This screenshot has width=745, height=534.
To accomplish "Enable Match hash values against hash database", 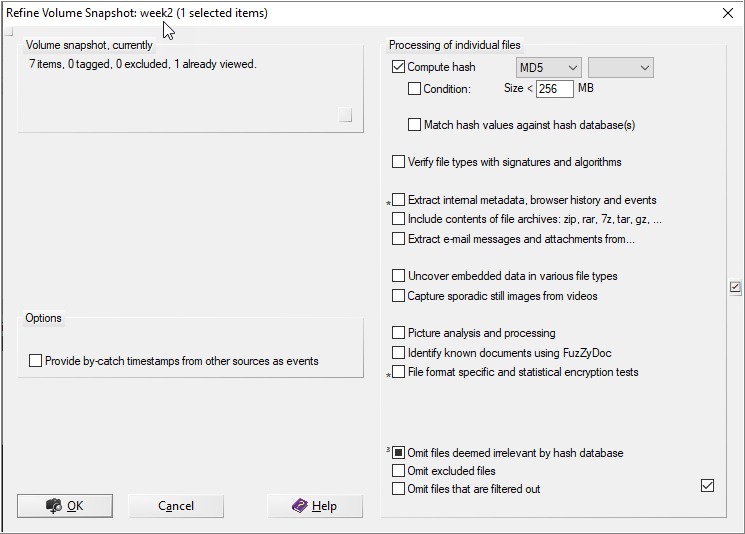I will 415,126.
